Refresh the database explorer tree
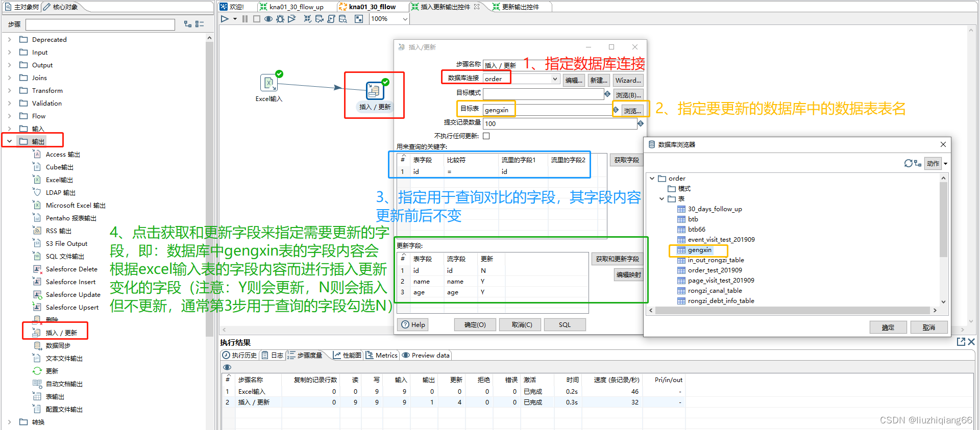This screenshot has width=980, height=430. click(x=908, y=163)
